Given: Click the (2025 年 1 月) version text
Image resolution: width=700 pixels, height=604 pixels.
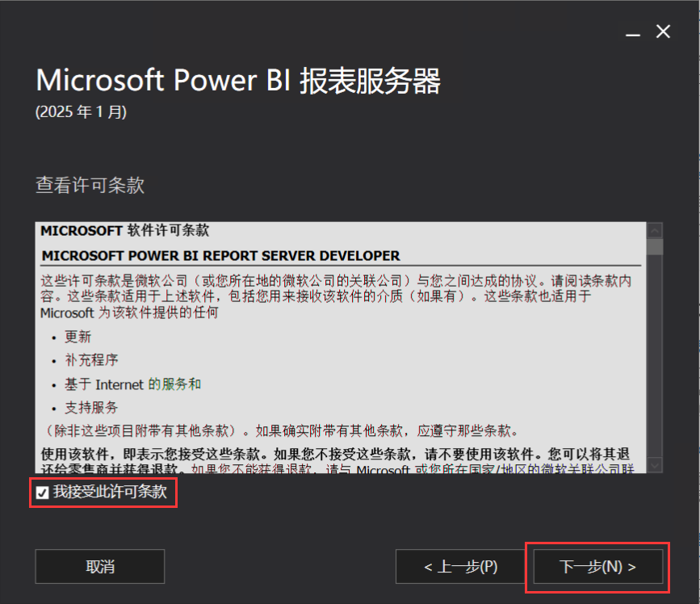Looking at the screenshot, I should tap(82, 111).
